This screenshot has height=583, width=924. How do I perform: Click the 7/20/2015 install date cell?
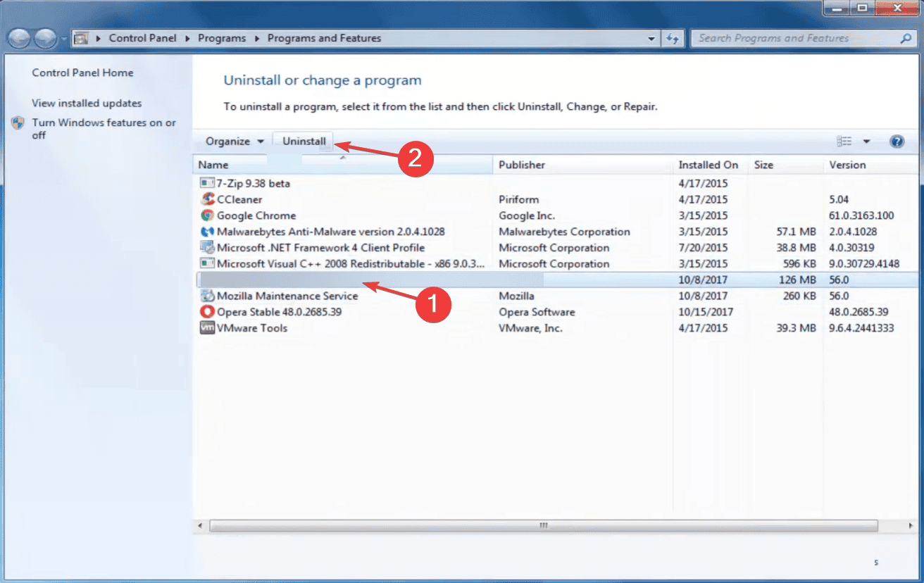[703, 248]
